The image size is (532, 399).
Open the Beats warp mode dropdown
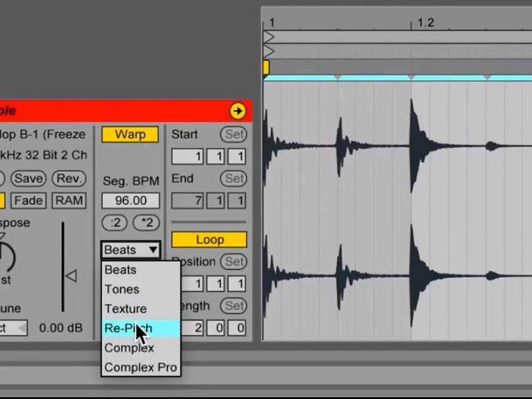tap(131, 250)
